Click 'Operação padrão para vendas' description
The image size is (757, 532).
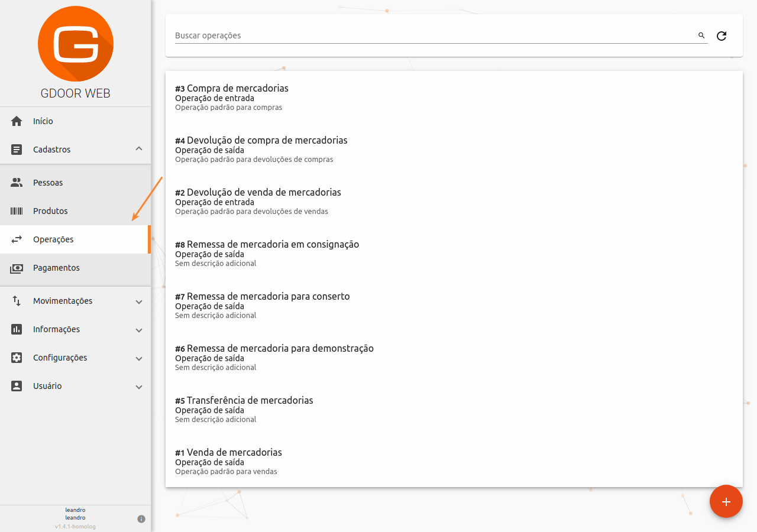pyautogui.click(x=226, y=472)
